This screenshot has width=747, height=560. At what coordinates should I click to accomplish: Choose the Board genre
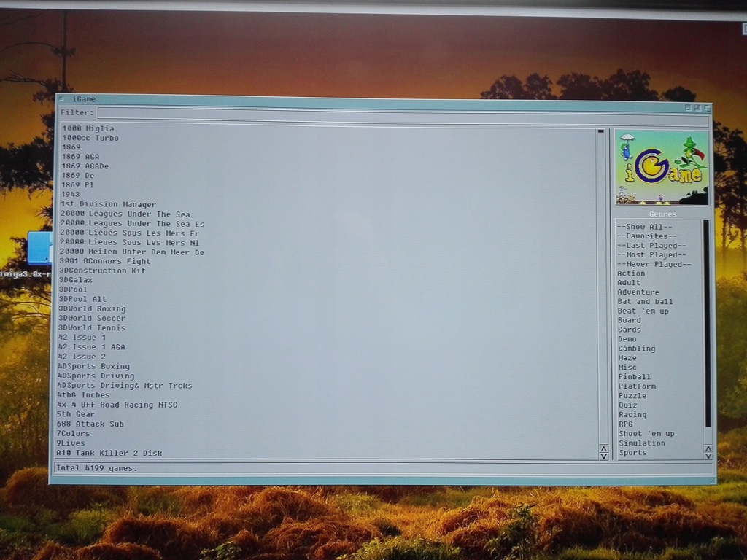[x=630, y=321]
